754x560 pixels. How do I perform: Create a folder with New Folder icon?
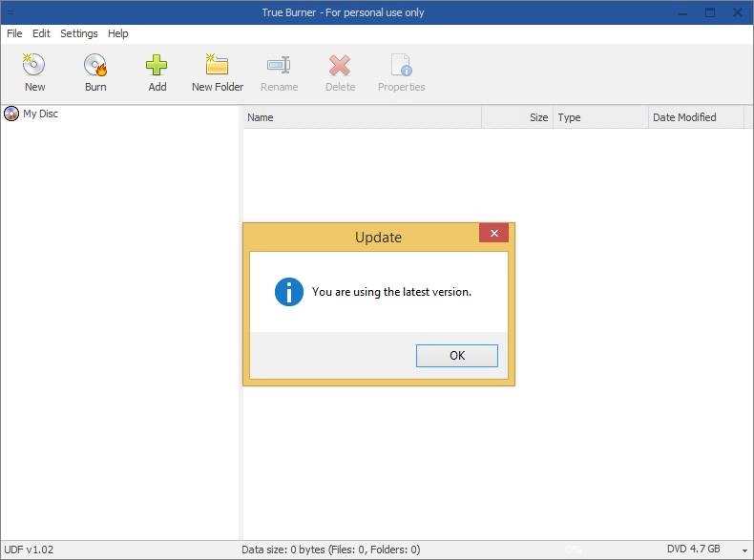pyautogui.click(x=217, y=65)
